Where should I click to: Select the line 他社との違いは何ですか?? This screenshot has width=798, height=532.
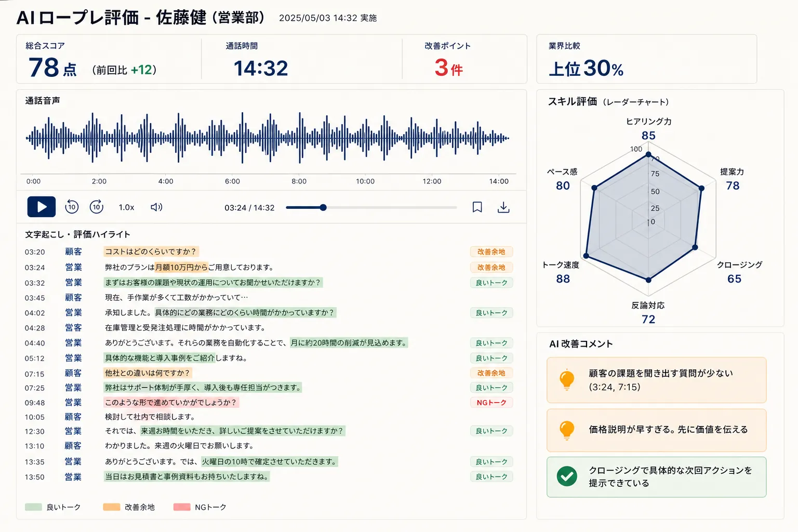coord(148,373)
